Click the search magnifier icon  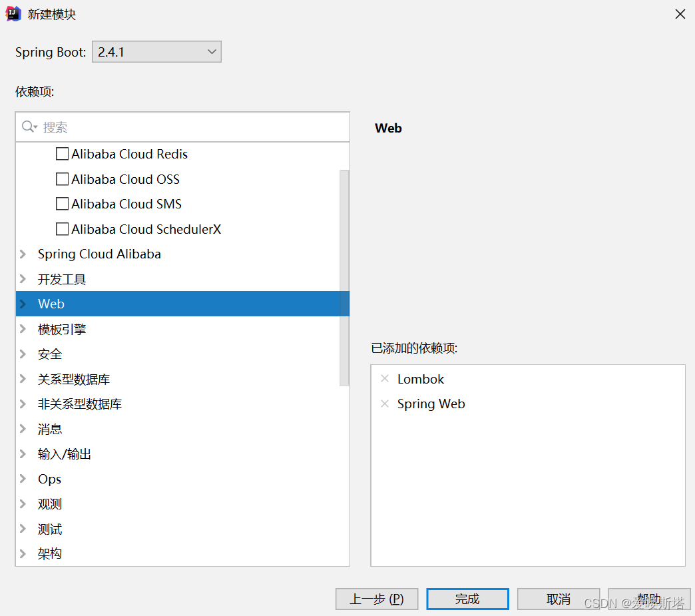(x=29, y=127)
